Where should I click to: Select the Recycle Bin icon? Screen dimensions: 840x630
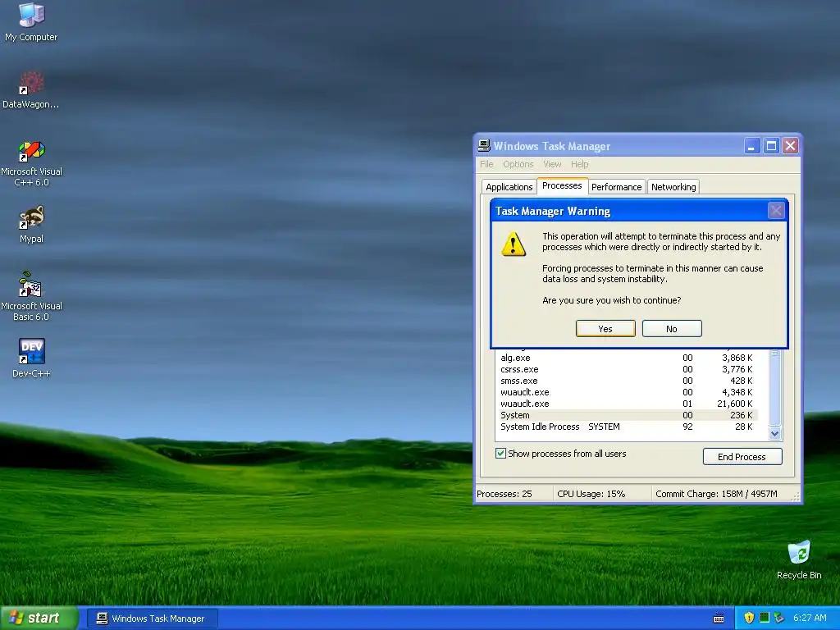pos(799,559)
